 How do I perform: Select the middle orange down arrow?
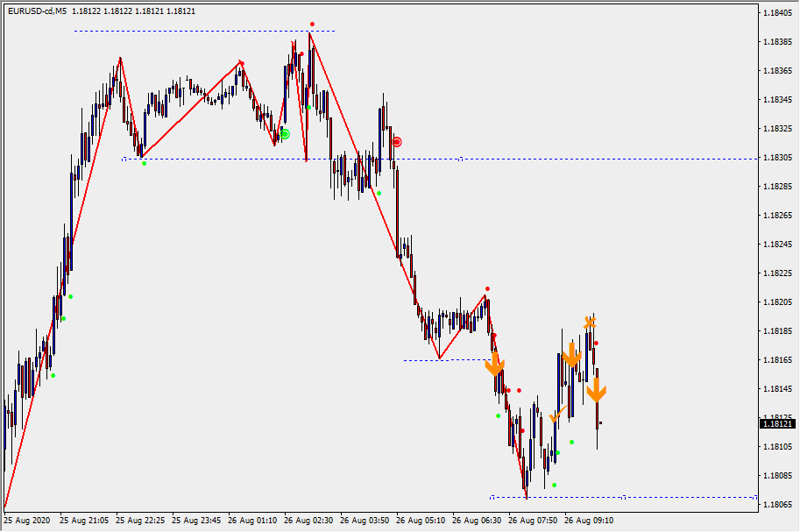tap(572, 355)
